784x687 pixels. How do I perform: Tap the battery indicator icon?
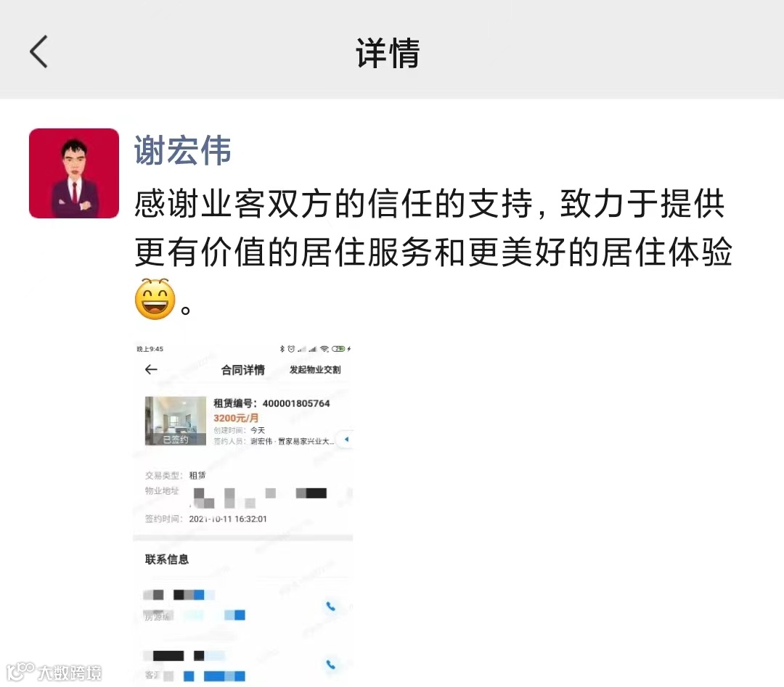pyautogui.click(x=338, y=349)
